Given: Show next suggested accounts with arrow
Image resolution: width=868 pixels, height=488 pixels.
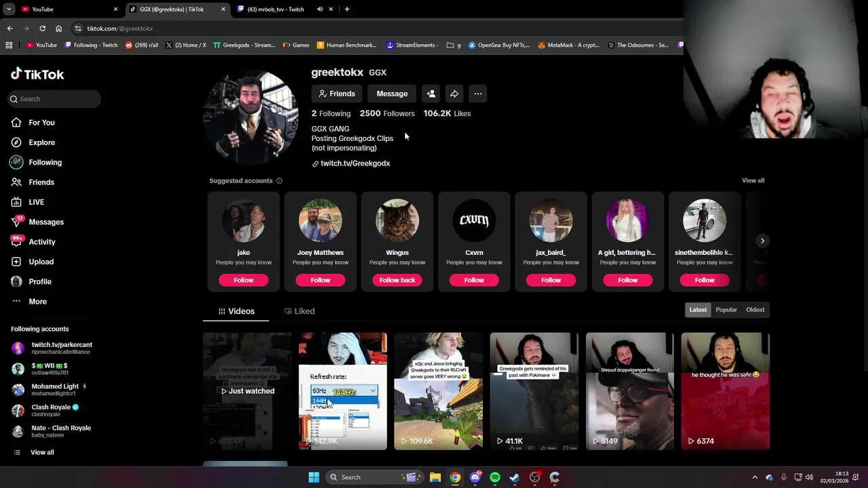Looking at the screenshot, I should pos(762,241).
